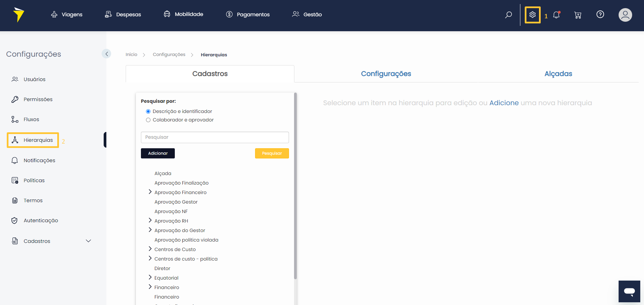The image size is (644, 305).
Task: Open chat support widget
Action: [x=629, y=291]
